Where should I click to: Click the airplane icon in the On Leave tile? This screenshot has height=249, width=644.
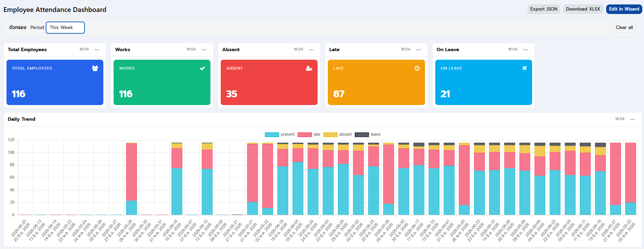point(525,68)
